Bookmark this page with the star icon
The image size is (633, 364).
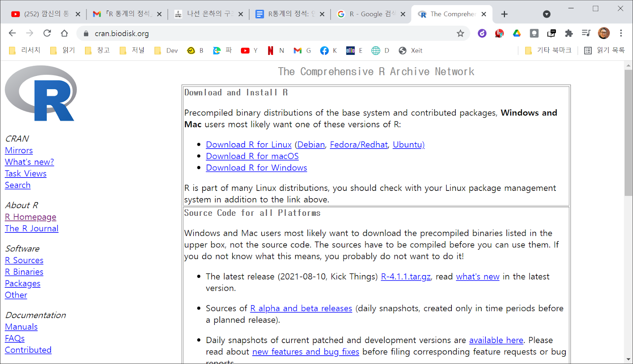pyautogui.click(x=460, y=34)
